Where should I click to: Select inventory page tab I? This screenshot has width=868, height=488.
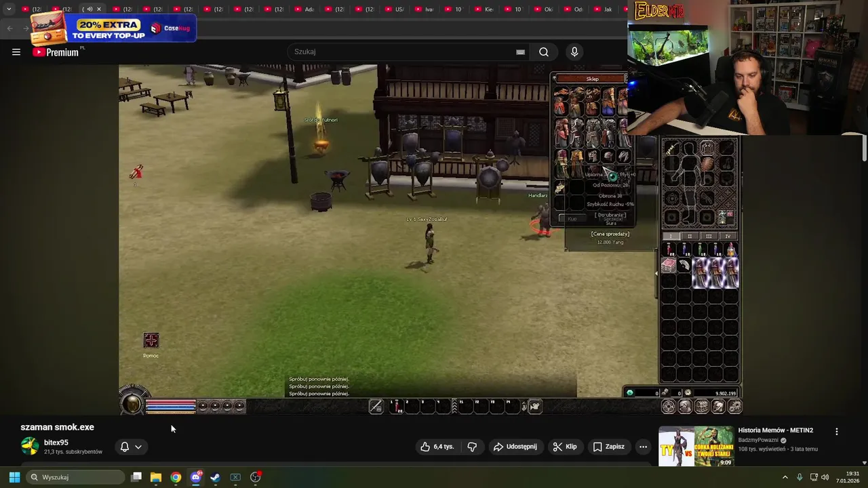click(x=671, y=236)
